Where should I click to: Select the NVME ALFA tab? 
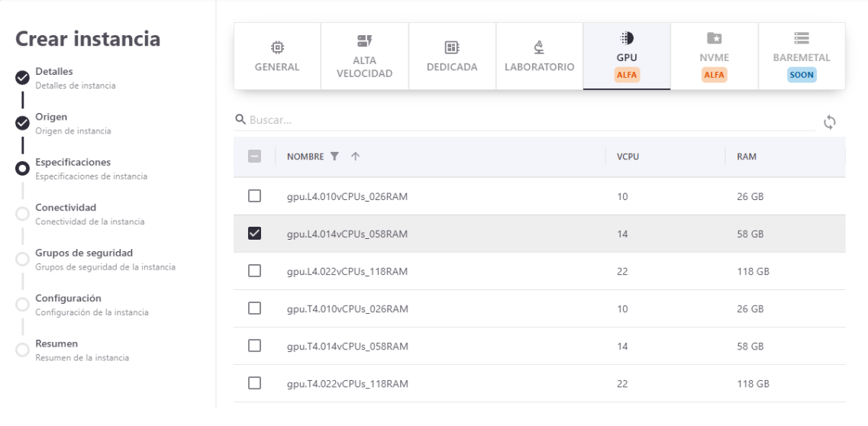click(x=714, y=56)
